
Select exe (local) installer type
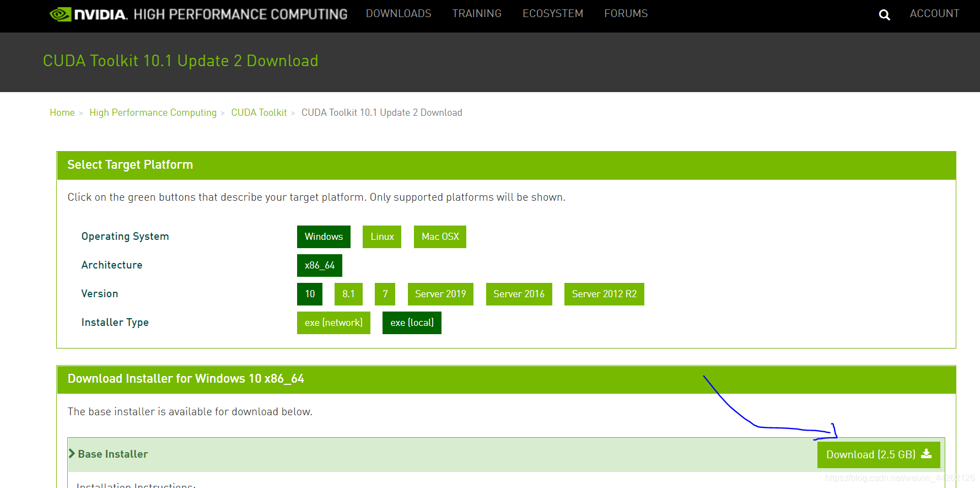412,323
